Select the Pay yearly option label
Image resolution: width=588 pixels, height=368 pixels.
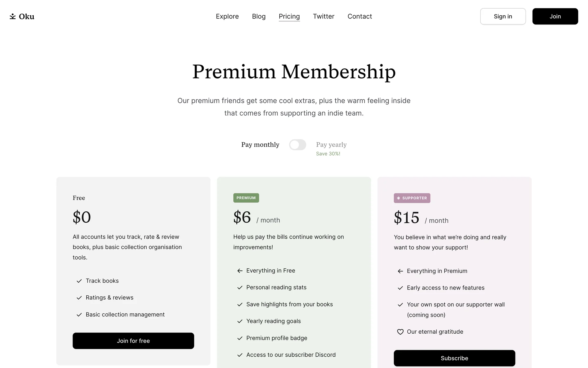click(331, 145)
